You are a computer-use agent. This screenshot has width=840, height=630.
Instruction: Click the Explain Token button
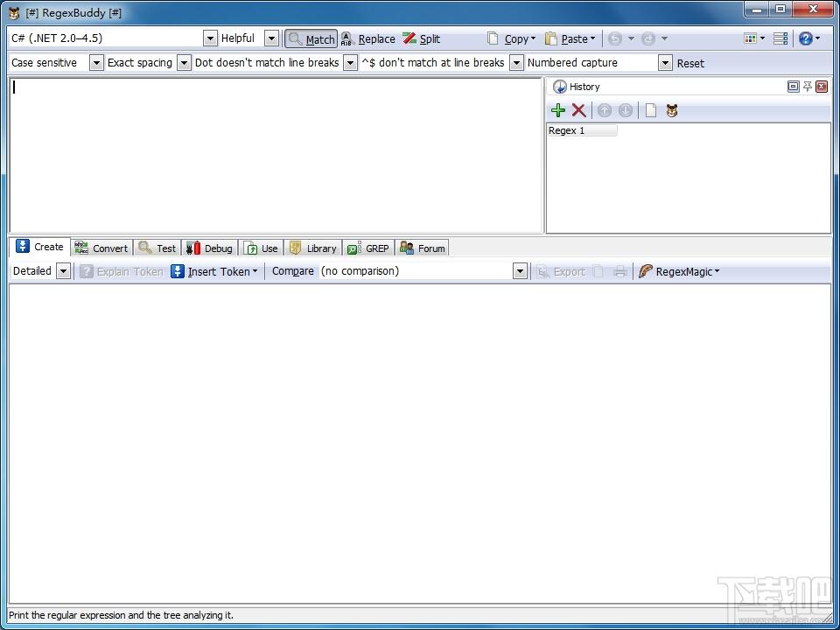(x=121, y=271)
